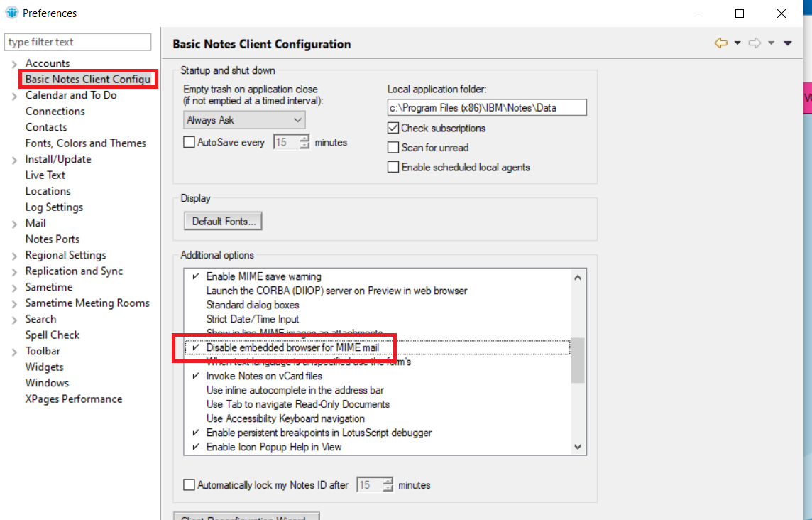
Task: Click the Default Fonts... button
Action: tap(223, 221)
